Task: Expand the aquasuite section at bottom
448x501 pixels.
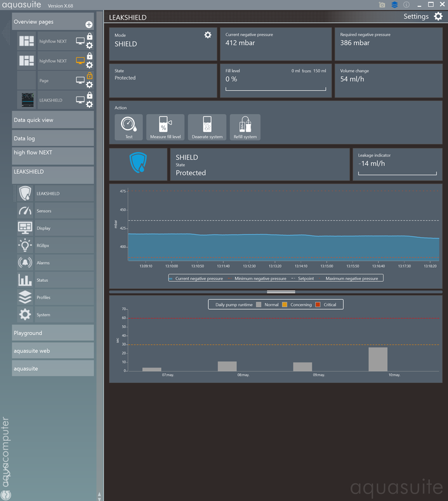Action: [x=53, y=368]
